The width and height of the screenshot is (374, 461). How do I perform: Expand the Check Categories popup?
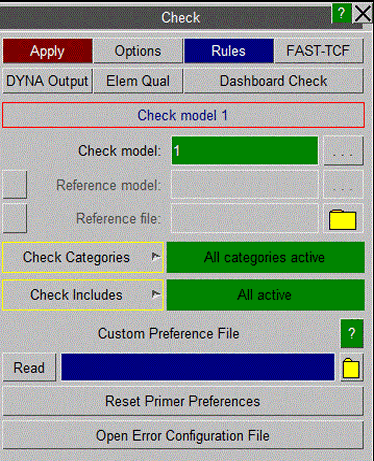tap(83, 257)
